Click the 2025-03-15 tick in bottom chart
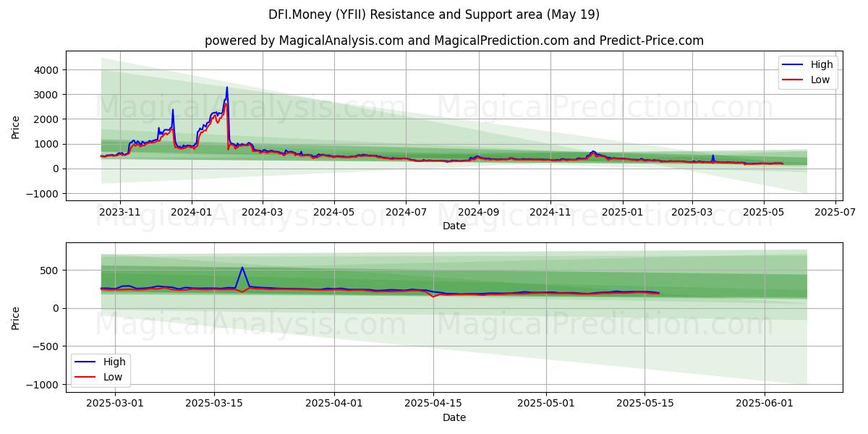The image size is (868, 434). pos(214,404)
